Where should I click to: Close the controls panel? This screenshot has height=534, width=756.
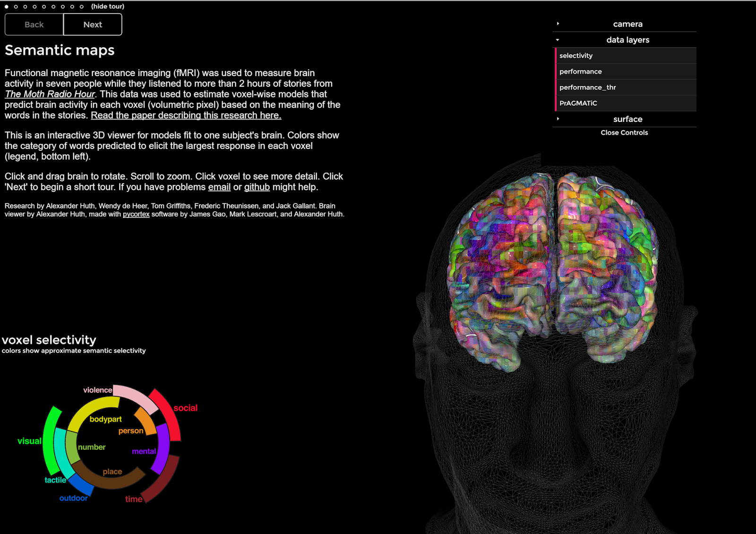pyautogui.click(x=624, y=133)
